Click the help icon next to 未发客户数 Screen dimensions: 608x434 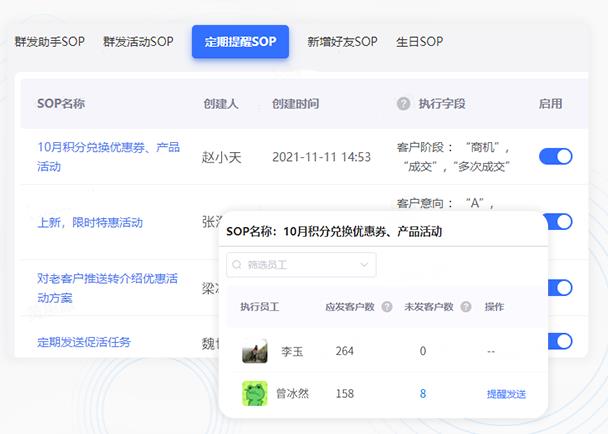tap(466, 307)
